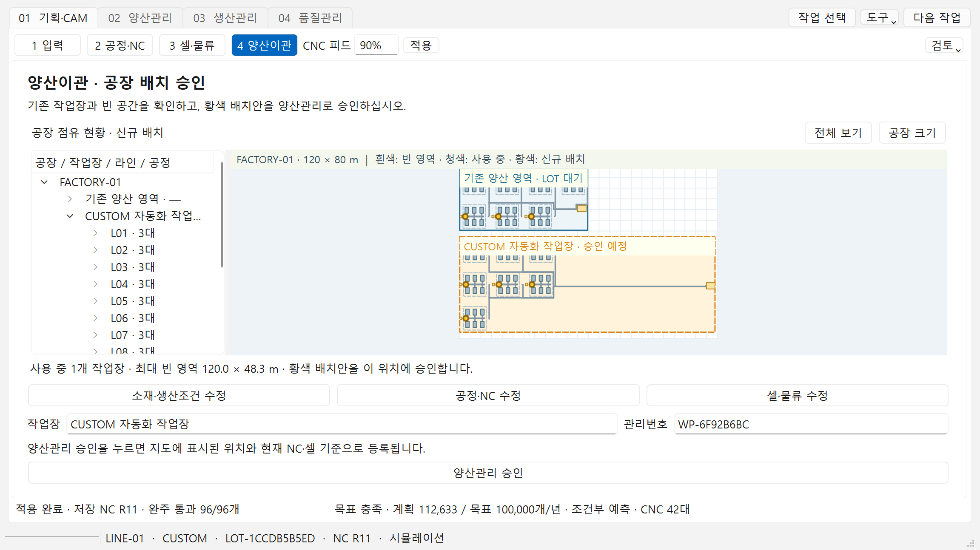The height and width of the screenshot is (550, 980).
Task: Go to step 2 공정·NC
Action: pyautogui.click(x=120, y=45)
